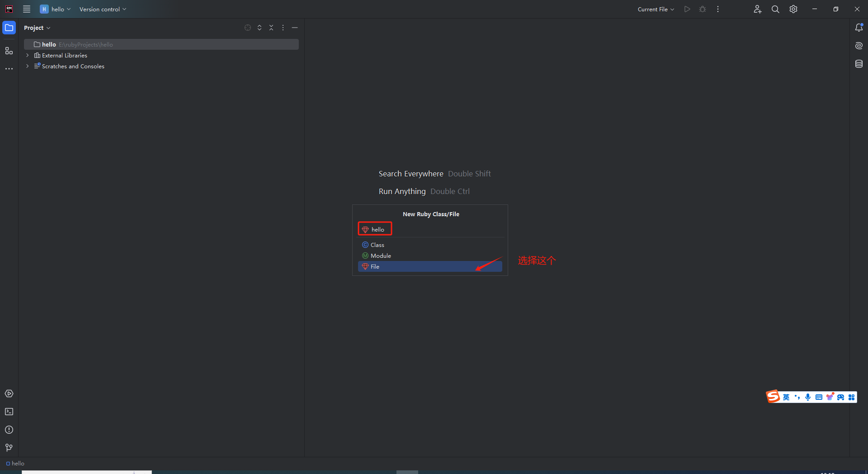This screenshot has width=868, height=474.
Task: Open Problems tool window icon
Action: point(9,430)
